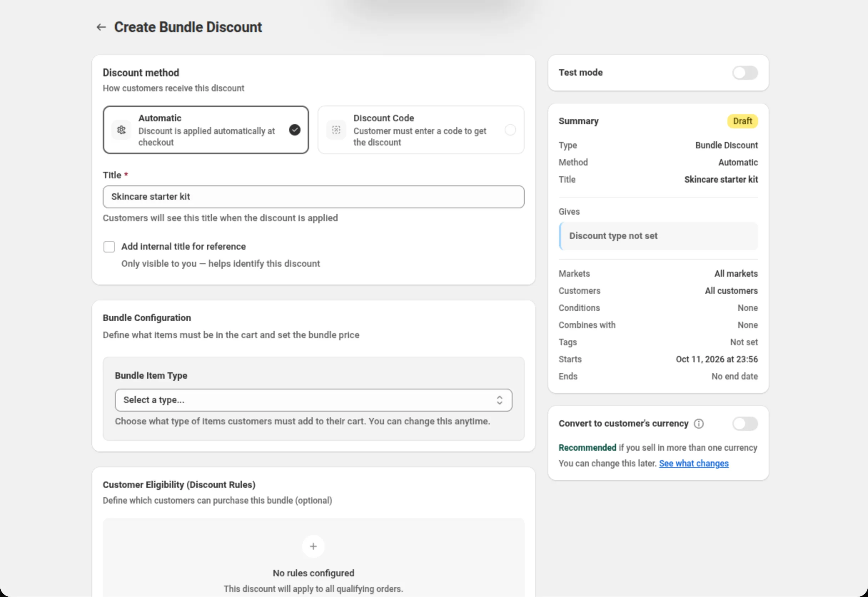The width and height of the screenshot is (868, 597).
Task: Click the No rules configured text
Action: (313, 573)
